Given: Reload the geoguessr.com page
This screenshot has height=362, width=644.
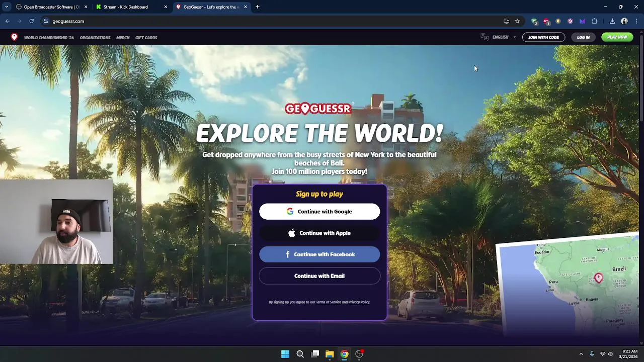Looking at the screenshot, I should point(31,21).
